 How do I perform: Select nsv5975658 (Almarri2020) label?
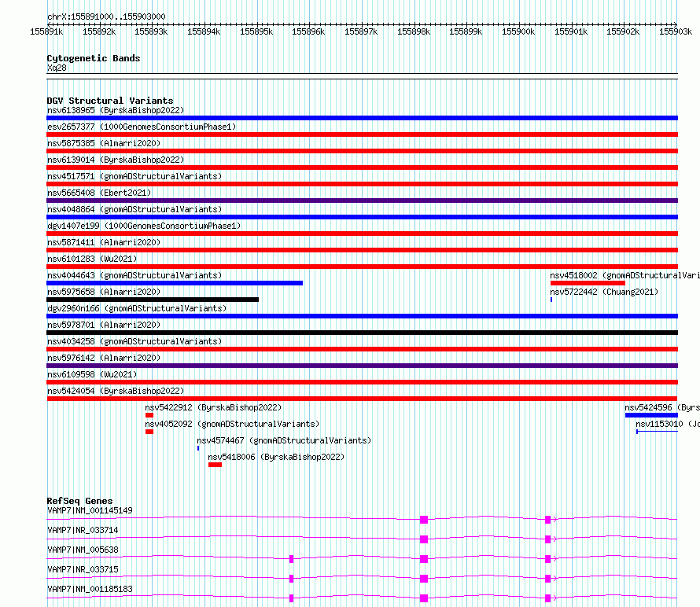click(104, 292)
